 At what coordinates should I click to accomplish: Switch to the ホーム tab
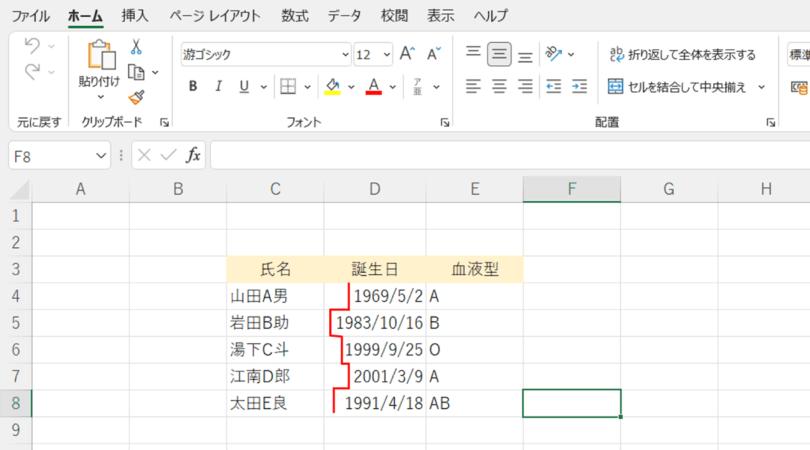85,15
